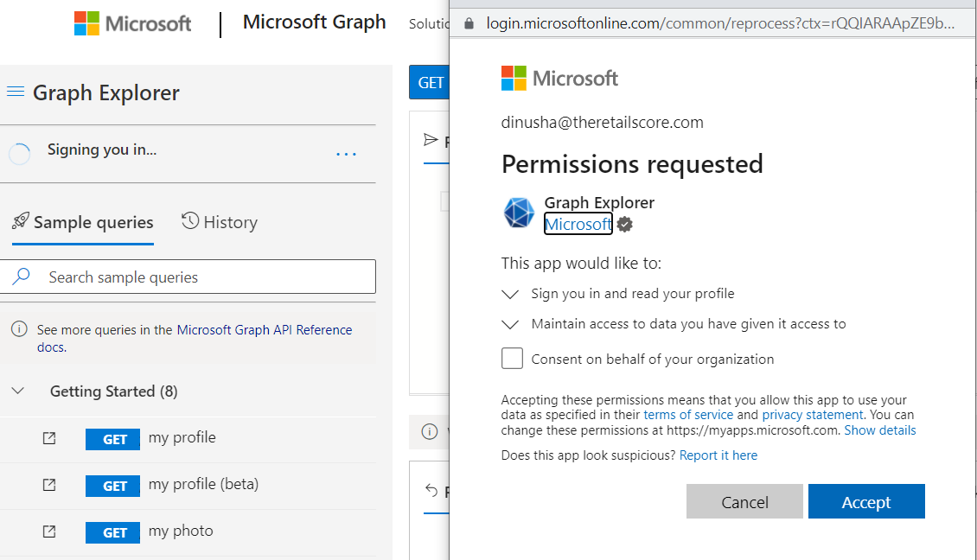This screenshot has width=977, height=560.
Task: Open the Microsoft publisher link
Action: (x=578, y=224)
